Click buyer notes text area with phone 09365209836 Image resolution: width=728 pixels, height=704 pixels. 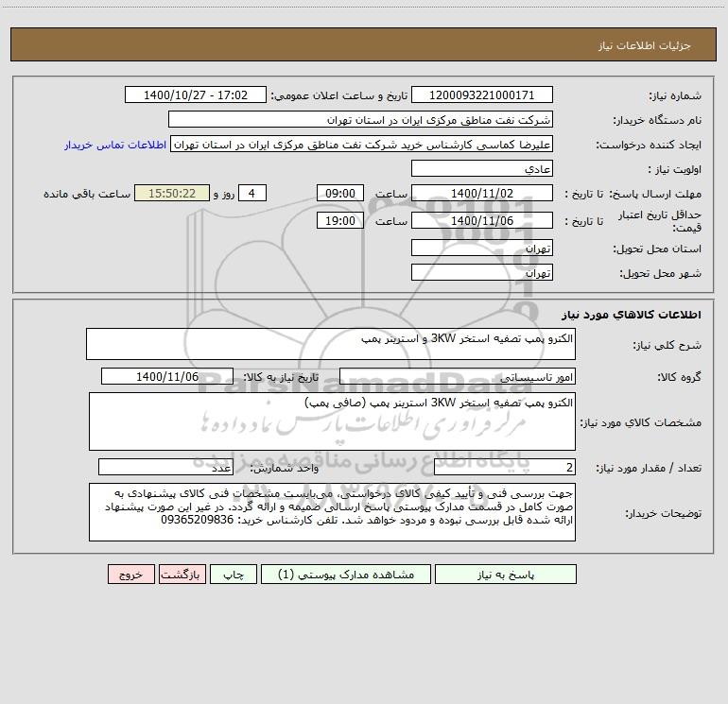332,512
